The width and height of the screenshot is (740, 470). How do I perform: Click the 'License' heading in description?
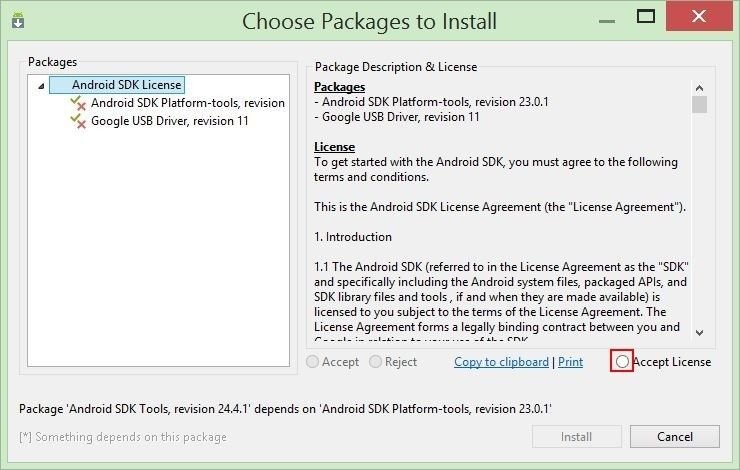(334, 147)
